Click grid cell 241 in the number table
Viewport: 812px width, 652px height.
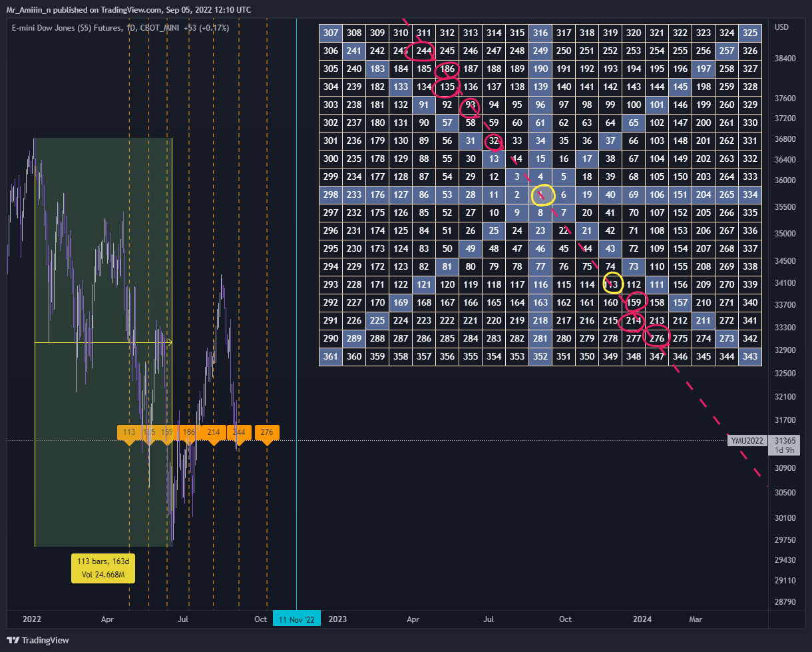[354, 51]
